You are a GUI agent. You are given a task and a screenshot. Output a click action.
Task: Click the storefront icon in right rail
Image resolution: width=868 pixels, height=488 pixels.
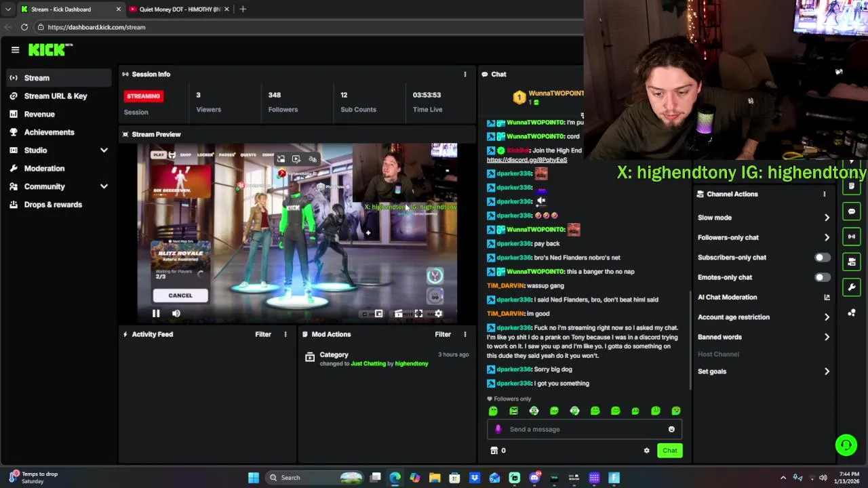click(852, 262)
